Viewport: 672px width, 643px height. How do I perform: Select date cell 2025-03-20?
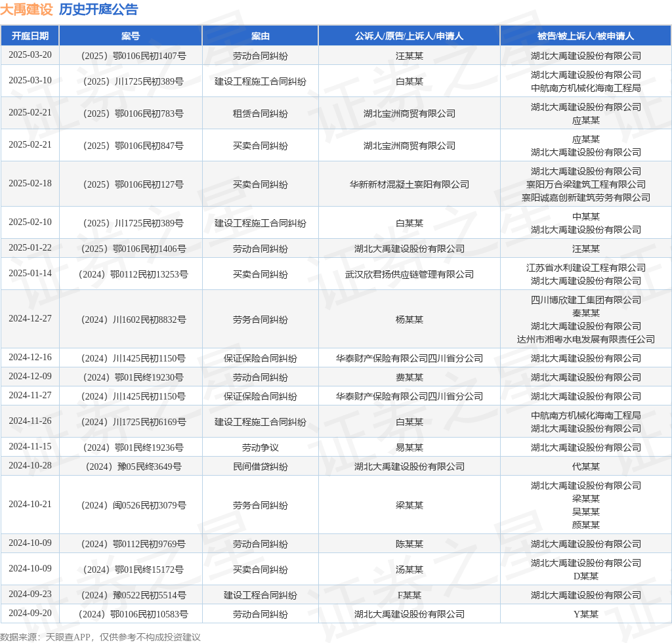(30, 55)
